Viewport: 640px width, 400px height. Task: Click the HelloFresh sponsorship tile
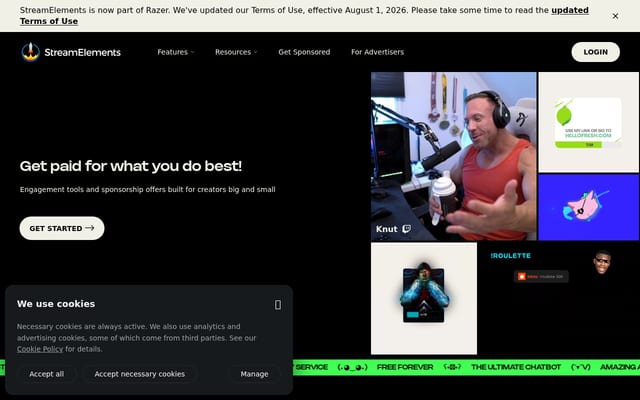point(589,122)
